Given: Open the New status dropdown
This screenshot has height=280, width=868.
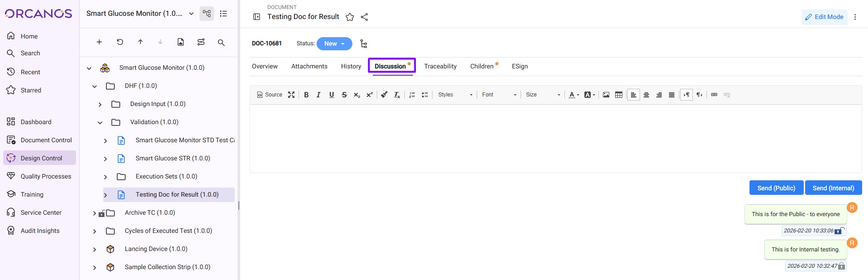Looking at the screenshot, I should pyautogui.click(x=334, y=43).
